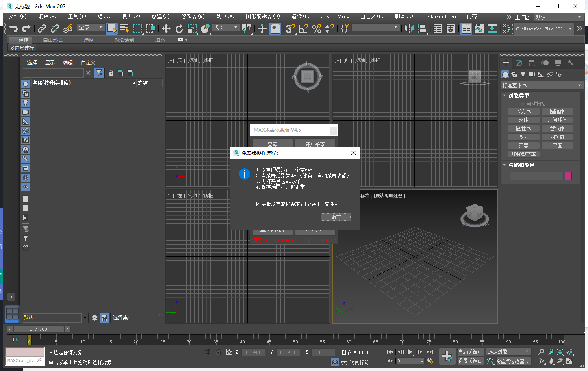Collapse the 对象类型 rollout
This screenshot has width=588, height=371.
click(504, 95)
